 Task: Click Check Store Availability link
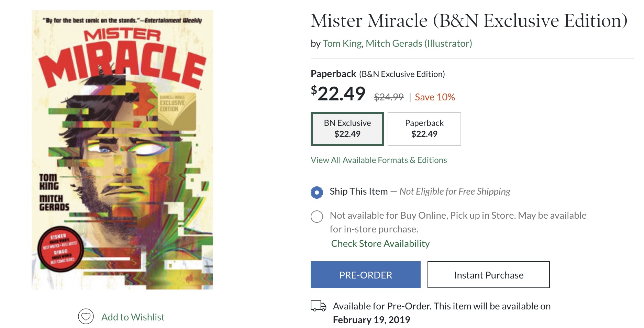point(380,244)
